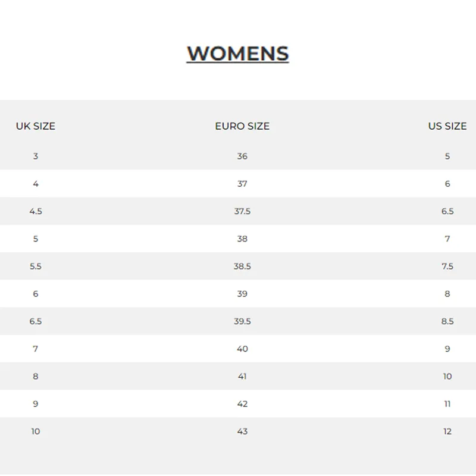Click Euro size 40 cell
This screenshot has height=476, width=476.
point(242,349)
